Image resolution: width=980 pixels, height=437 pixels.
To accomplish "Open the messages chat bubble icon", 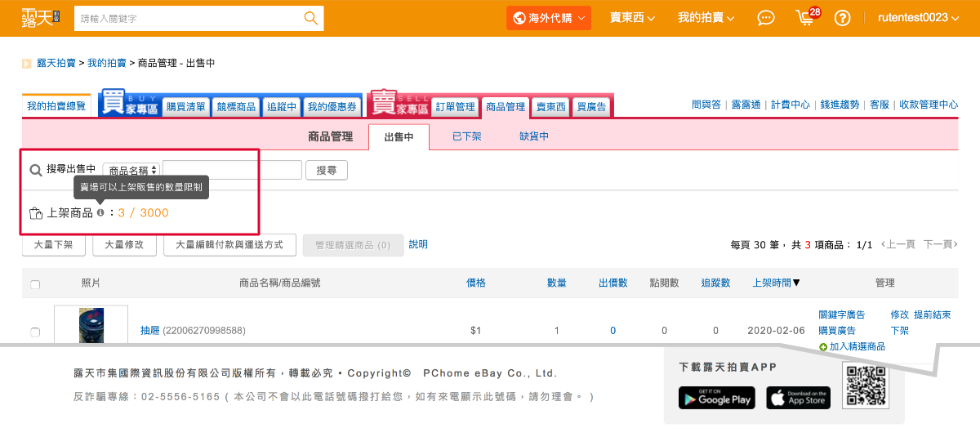I will point(765,18).
